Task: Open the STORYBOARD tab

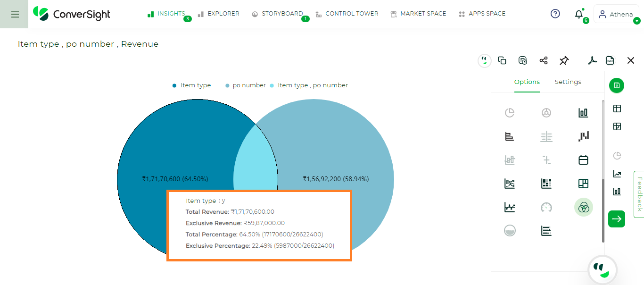Action: click(277, 14)
